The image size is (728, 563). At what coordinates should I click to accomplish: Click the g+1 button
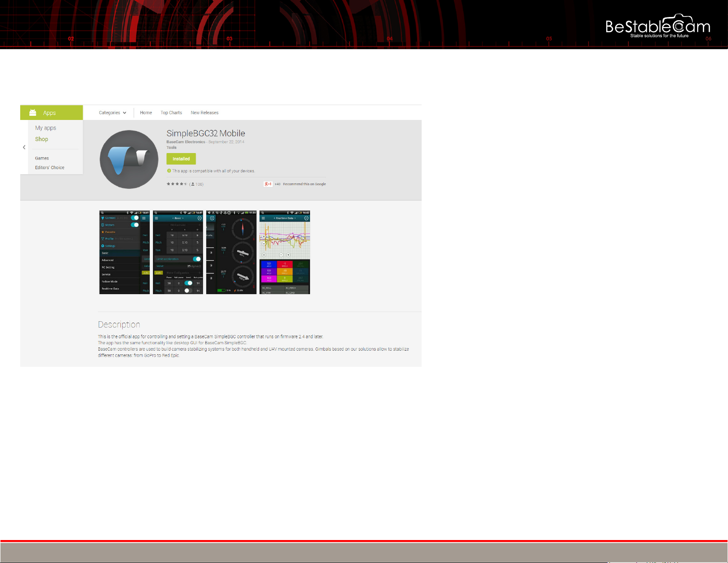click(x=268, y=184)
